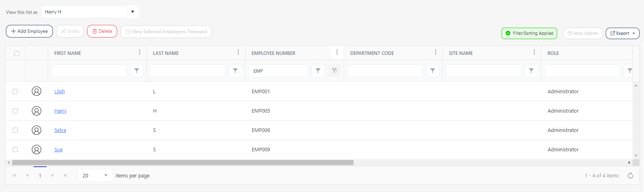Screen dimensions: 644x192
Task: Tick the select-all checkbox in header
Action: click(x=17, y=53)
